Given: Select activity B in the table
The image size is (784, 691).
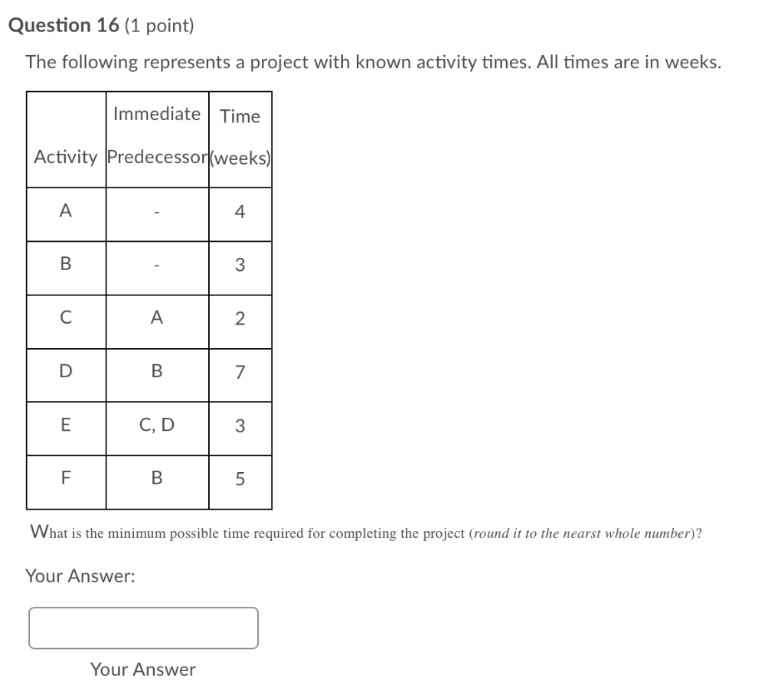Looking at the screenshot, I should tap(65, 266).
